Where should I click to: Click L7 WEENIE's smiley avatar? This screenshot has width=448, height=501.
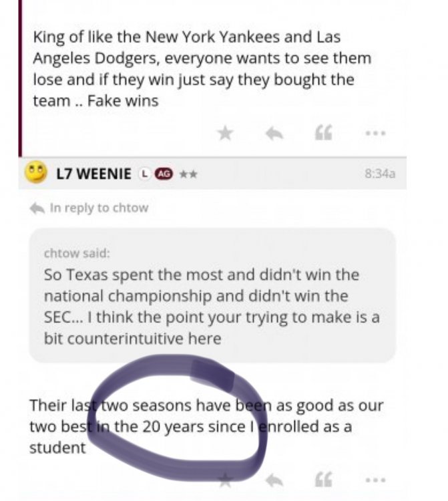coord(35,172)
